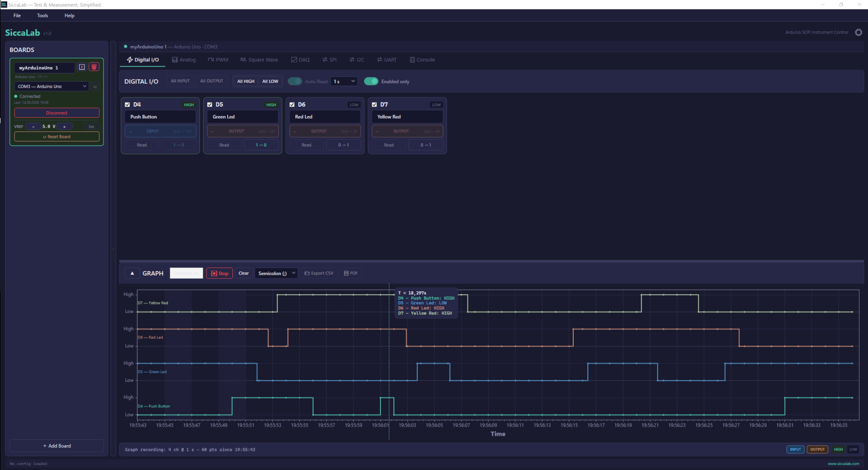Uncheck the D6 pin checkbox
This screenshot has width=868, height=470.
tap(292, 105)
